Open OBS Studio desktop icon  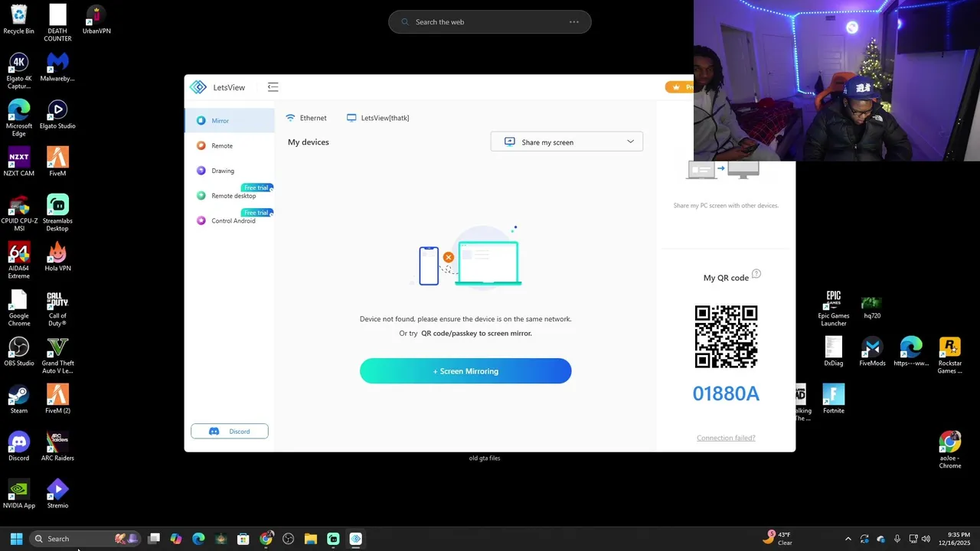(x=19, y=352)
